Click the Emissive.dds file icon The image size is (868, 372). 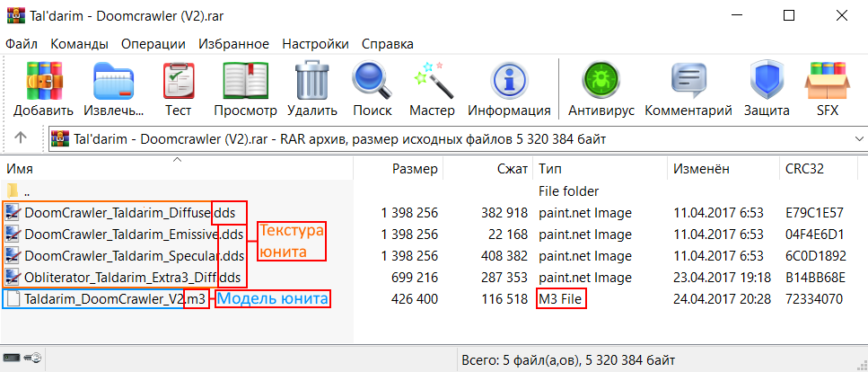coord(13,235)
